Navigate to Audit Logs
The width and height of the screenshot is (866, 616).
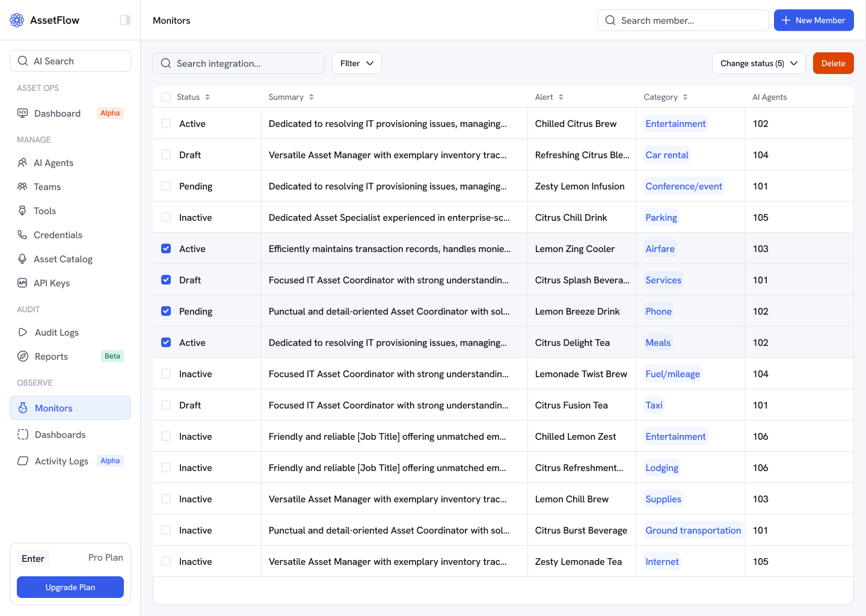click(70, 332)
